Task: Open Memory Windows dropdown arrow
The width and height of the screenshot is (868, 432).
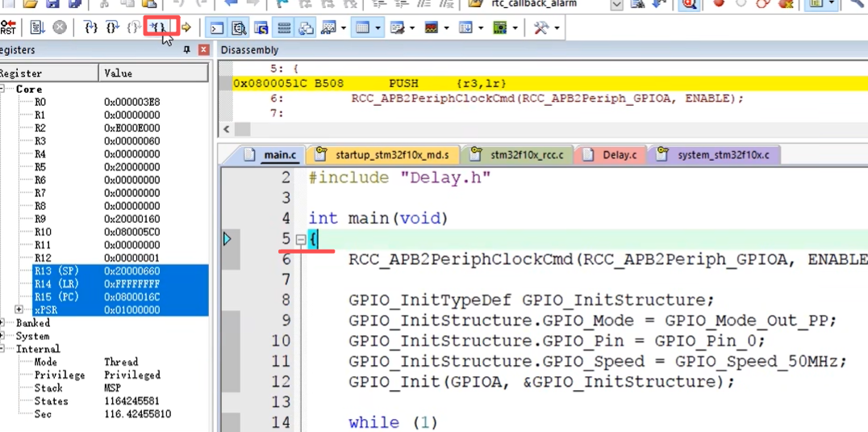Action: point(378,27)
